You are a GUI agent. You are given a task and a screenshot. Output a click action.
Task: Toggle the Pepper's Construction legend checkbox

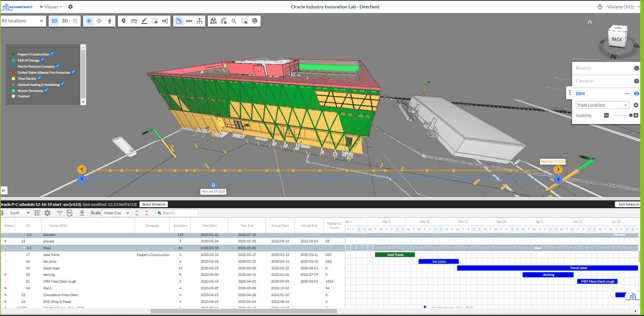pyautogui.click(x=52, y=53)
